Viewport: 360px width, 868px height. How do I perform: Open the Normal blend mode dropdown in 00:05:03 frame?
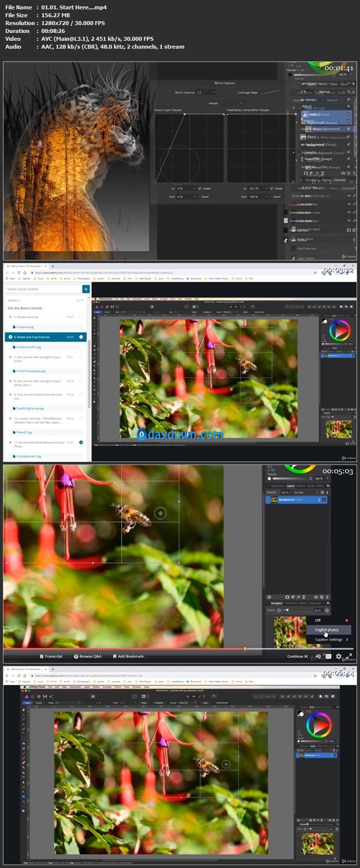(306, 492)
